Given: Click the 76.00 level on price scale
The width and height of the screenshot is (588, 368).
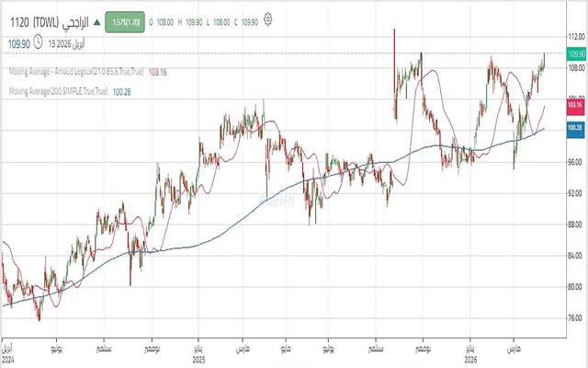Looking at the screenshot, I should [576, 318].
